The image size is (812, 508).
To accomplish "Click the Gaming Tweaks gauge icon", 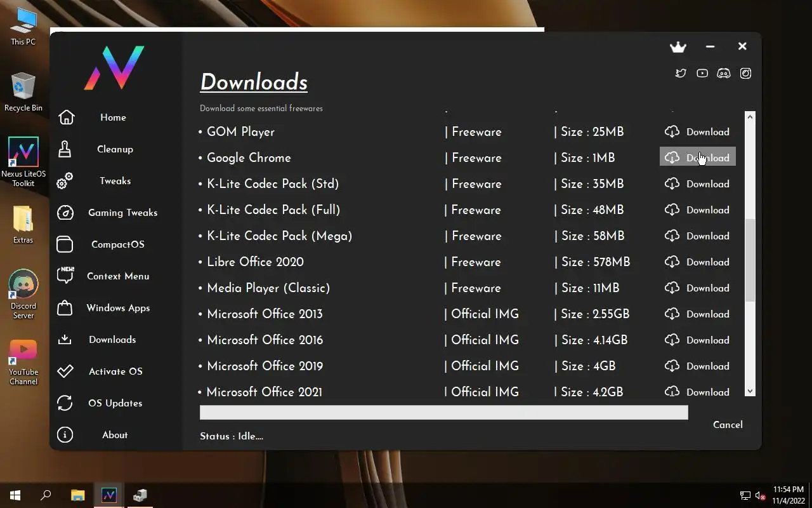I will (65, 213).
